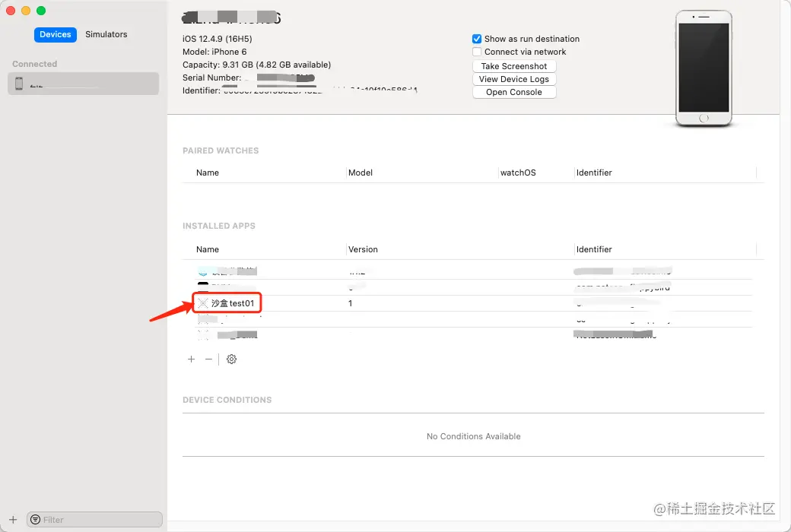Minimize the window with yellow button

(26, 11)
